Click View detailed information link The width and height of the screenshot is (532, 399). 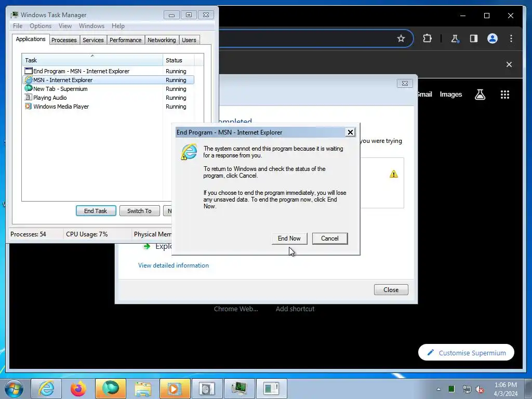(174, 265)
